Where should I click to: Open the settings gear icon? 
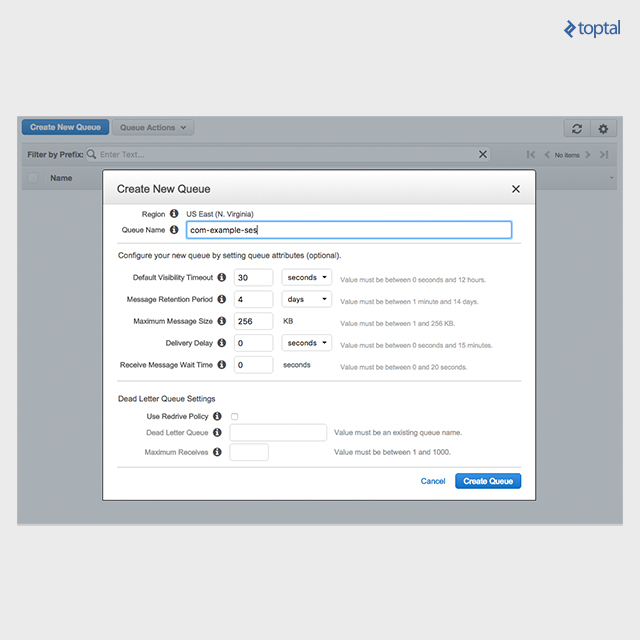point(602,128)
